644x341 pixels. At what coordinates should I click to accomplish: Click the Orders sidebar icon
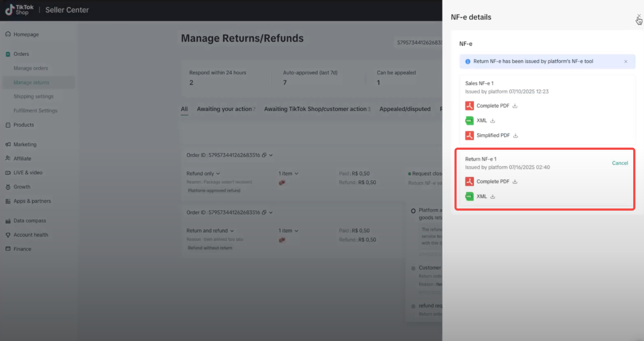pos(8,54)
